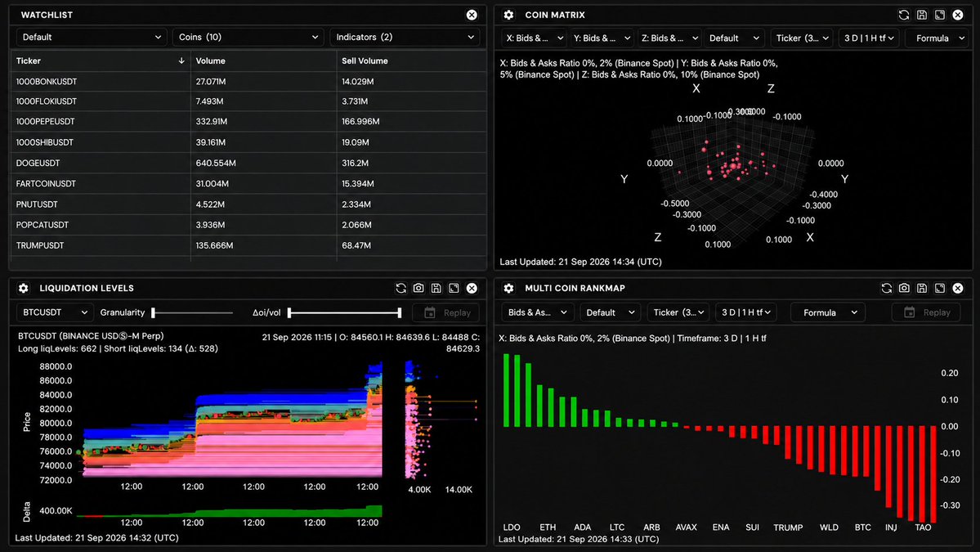980x552 pixels.
Task: Refresh the Multi Coin Rankmap
Action: (886, 288)
